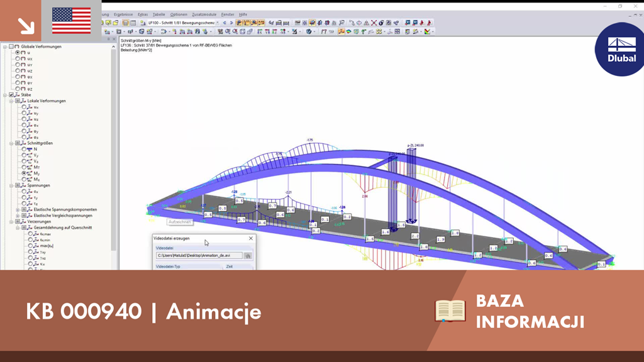Open the Ergebnisse menu
644x362 pixels.
tap(123, 14)
